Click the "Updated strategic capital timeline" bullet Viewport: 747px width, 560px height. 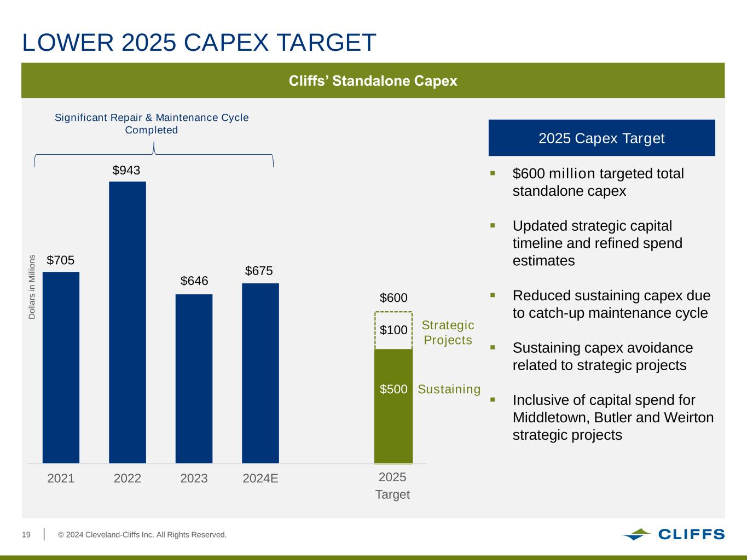point(598,243)
